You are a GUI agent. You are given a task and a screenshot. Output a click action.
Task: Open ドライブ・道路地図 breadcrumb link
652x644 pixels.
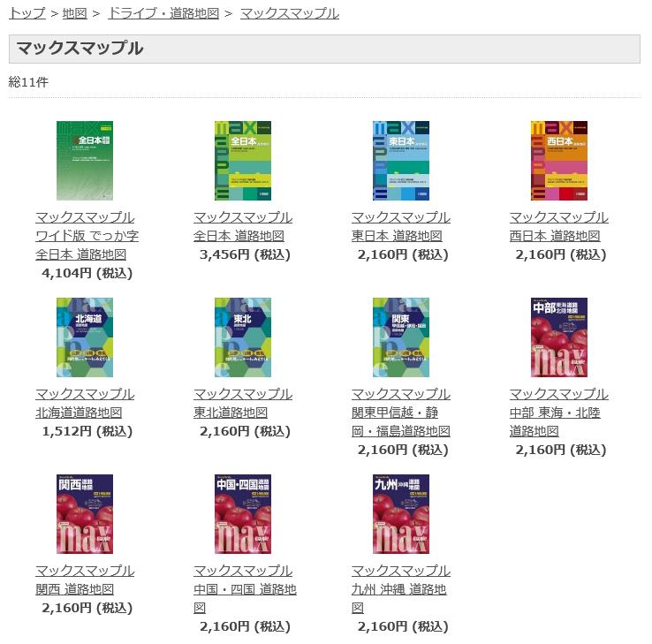pos(163,13)
